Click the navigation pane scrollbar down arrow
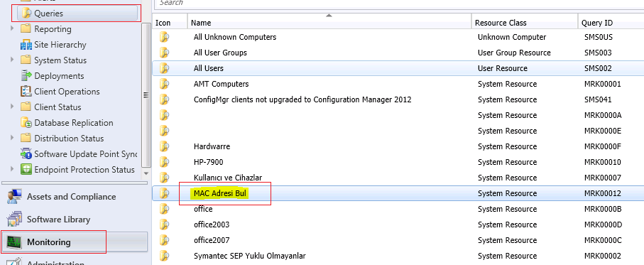The width and height of the screenshot is (644, 265). point(146,173)
